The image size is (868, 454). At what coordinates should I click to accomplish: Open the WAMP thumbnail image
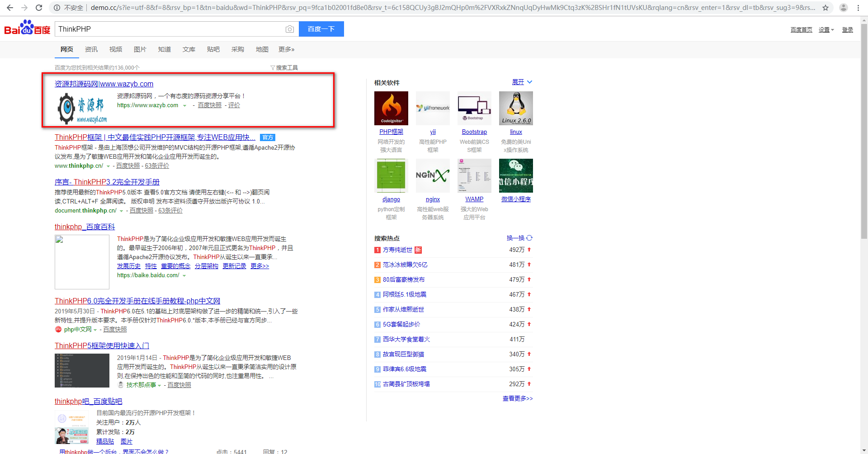[474, 175]
